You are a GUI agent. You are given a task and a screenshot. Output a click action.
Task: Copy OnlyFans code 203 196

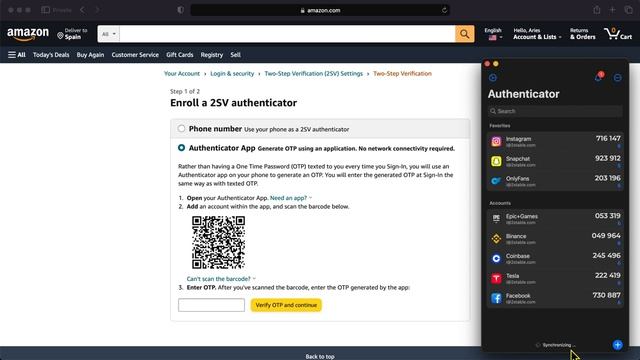pyautogui.click(x=607, y=178)
